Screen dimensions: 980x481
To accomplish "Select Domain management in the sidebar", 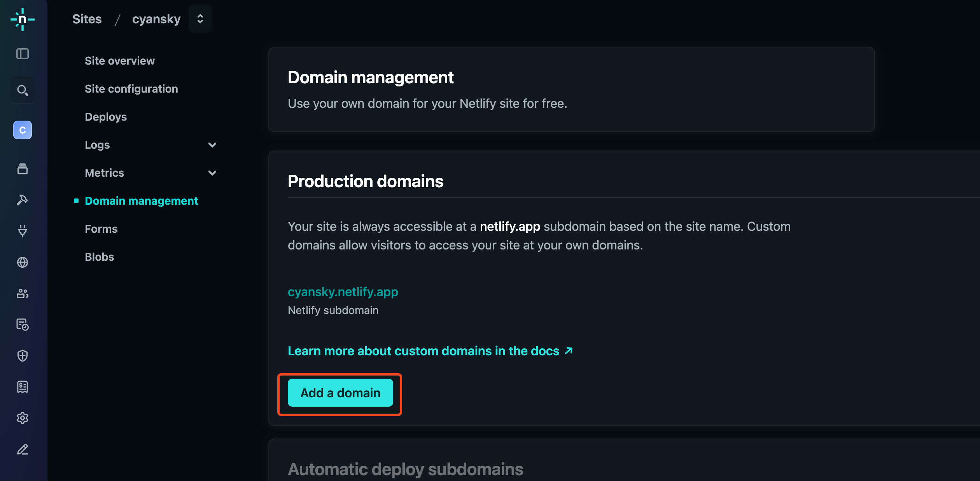I will pos(142,201).
